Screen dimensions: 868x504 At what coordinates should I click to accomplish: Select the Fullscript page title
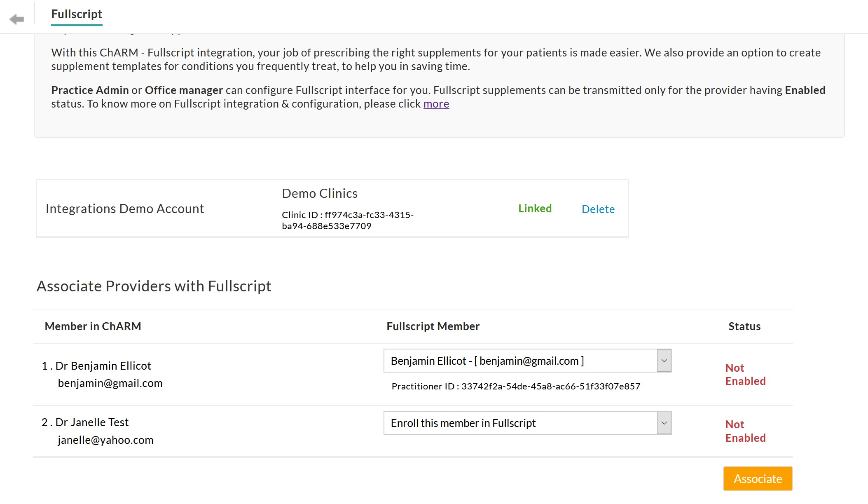[x=77, y=14]
